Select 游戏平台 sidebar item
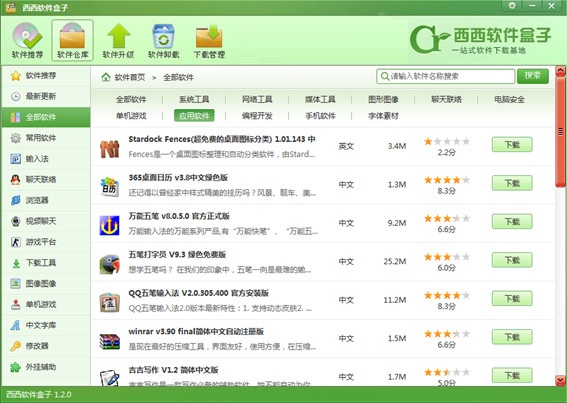This screenshot has height=403, width=567. click(x=46, y=242)
